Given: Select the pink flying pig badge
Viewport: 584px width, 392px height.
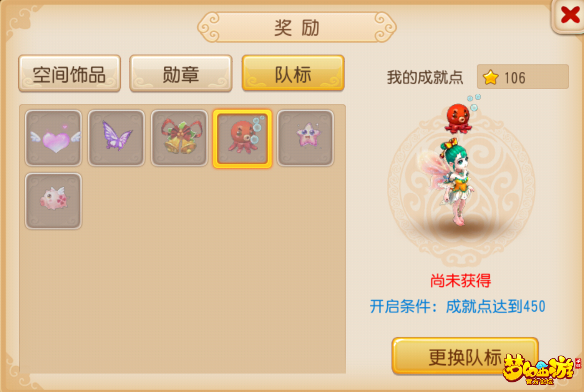Looking at the screenshot, I should pos(53,201).
